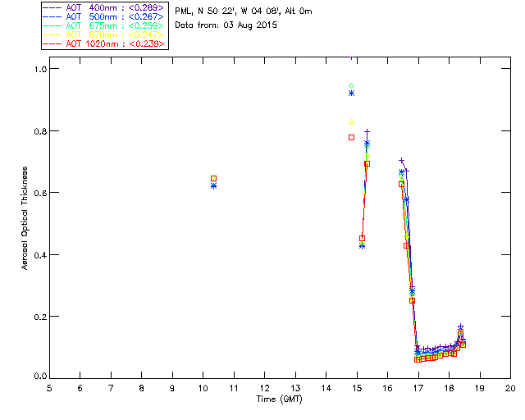Click the x-axis label 15
The image size is (525, 420).
(x=357, y=388)
